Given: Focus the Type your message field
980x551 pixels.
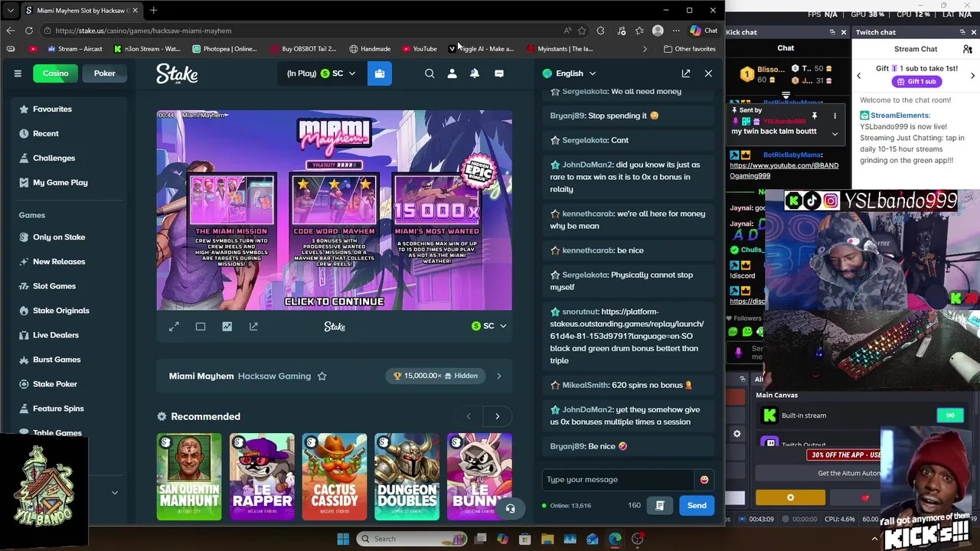Looking at the screenshot, I should (x=619, y=480).
